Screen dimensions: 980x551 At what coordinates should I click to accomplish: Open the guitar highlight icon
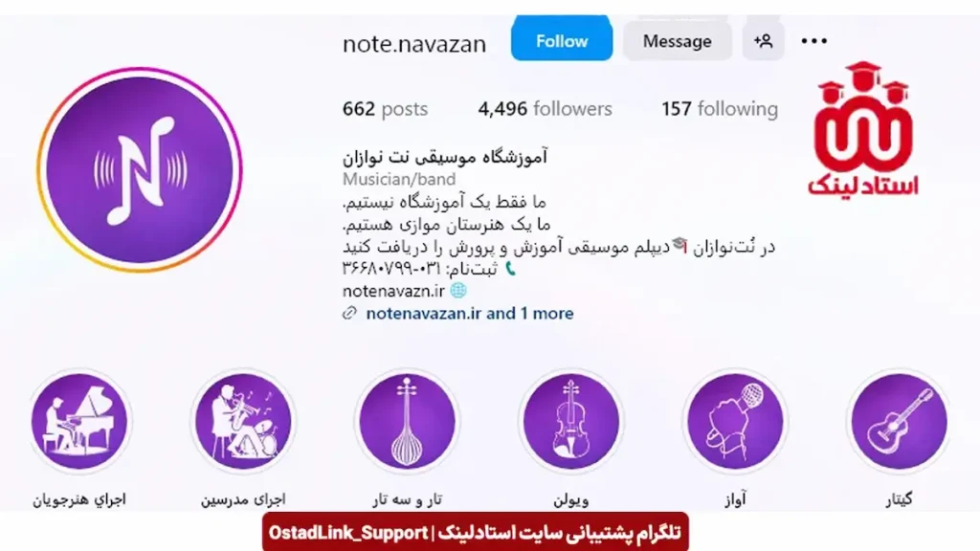899,421
